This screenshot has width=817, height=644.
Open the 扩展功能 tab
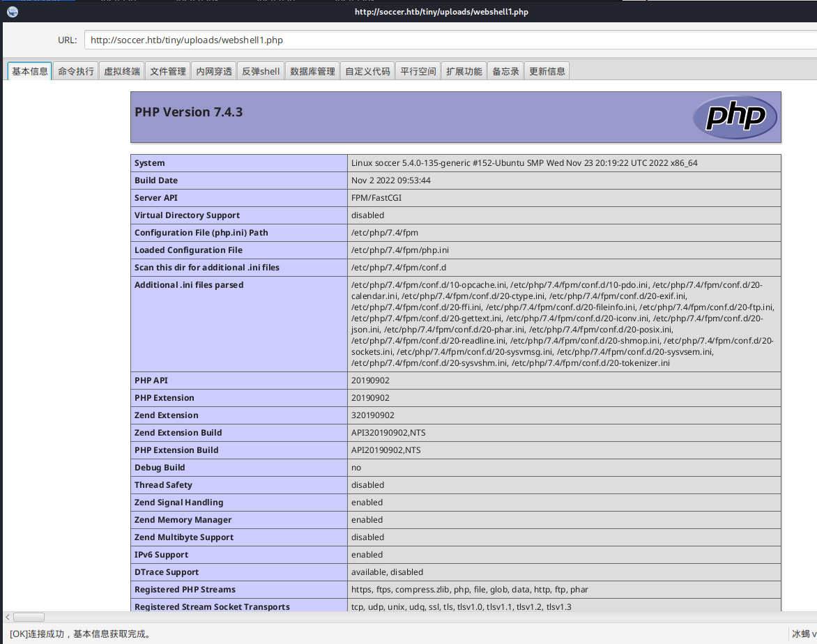tap(464, 71)
